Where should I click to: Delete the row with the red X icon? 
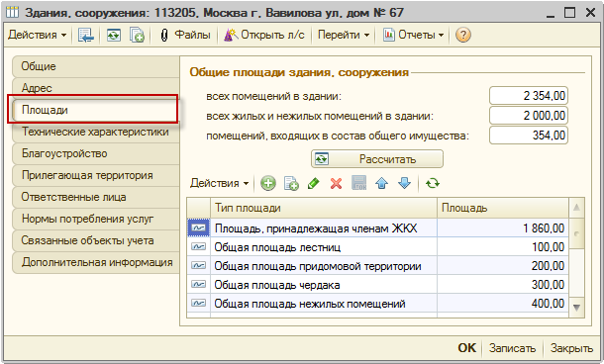coord(337,184)
